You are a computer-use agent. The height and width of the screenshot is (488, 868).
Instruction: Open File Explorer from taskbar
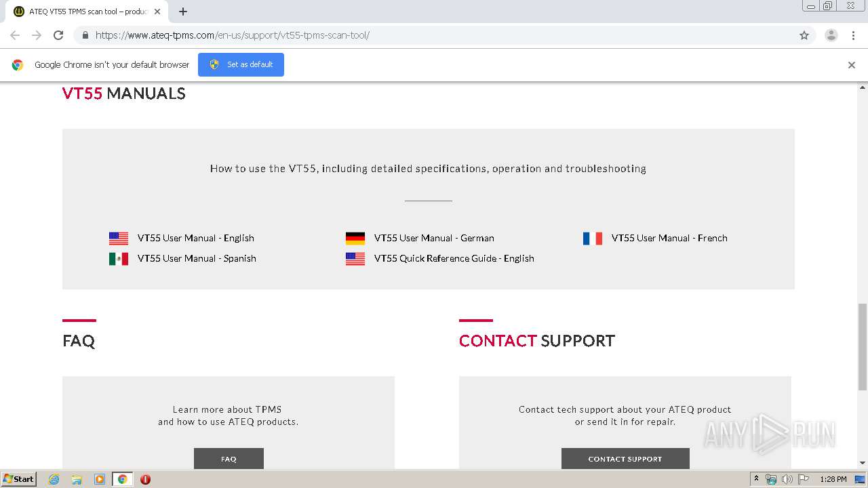tap(77, 479)
